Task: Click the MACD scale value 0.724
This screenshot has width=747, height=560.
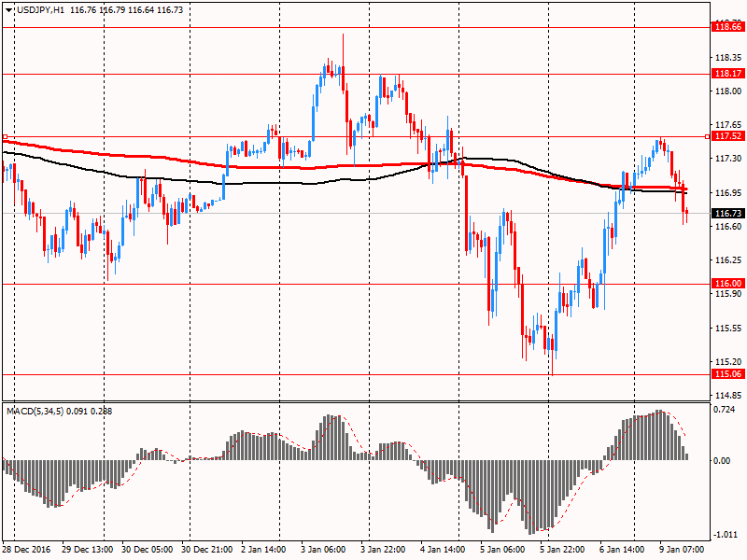Action: (x=725, y=409)
